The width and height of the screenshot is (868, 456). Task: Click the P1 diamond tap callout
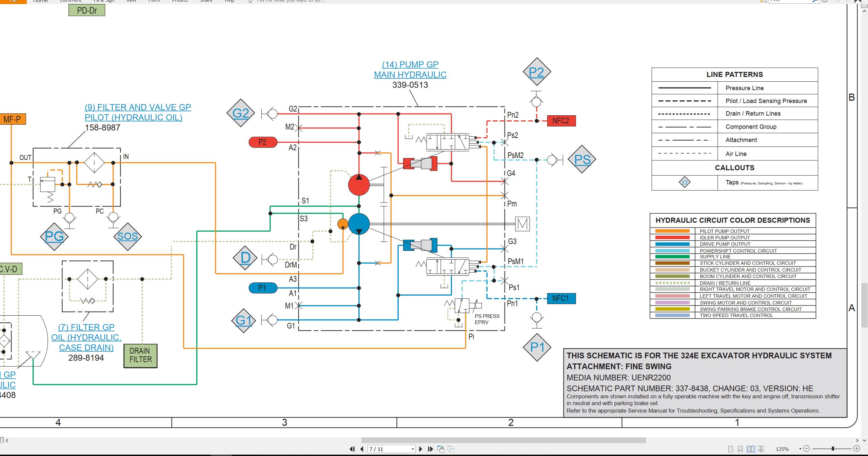click(537, 347)
